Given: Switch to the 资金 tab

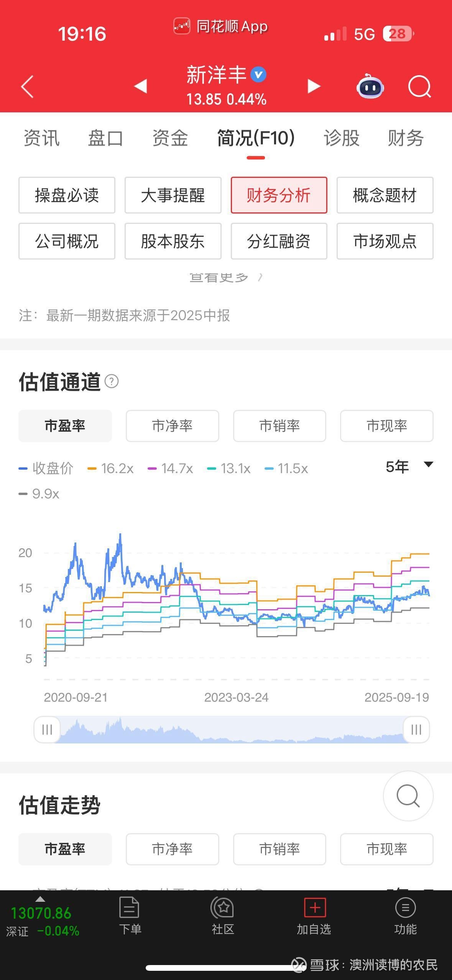Looking at the screenshot, I should tap(170, 138).
